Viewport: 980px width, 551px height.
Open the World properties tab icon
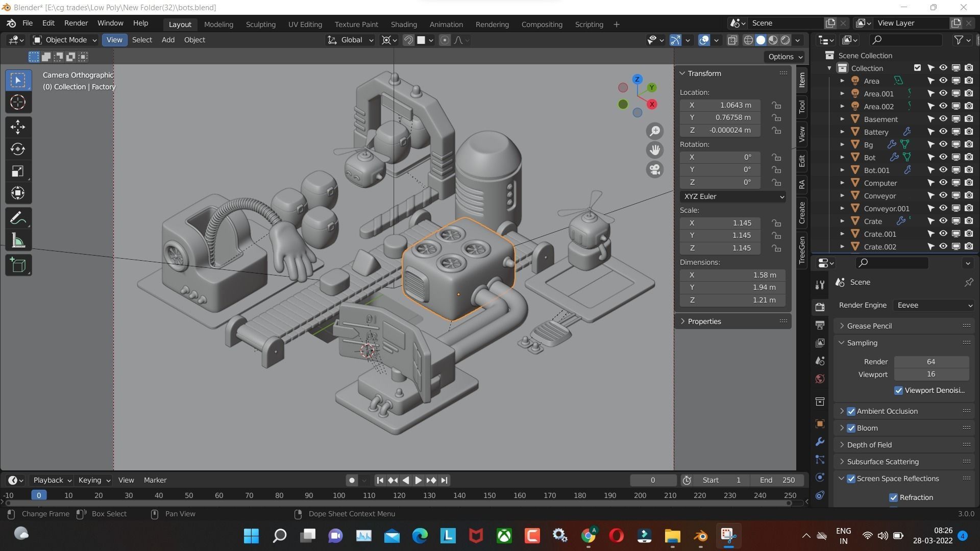tap(820, 379)
